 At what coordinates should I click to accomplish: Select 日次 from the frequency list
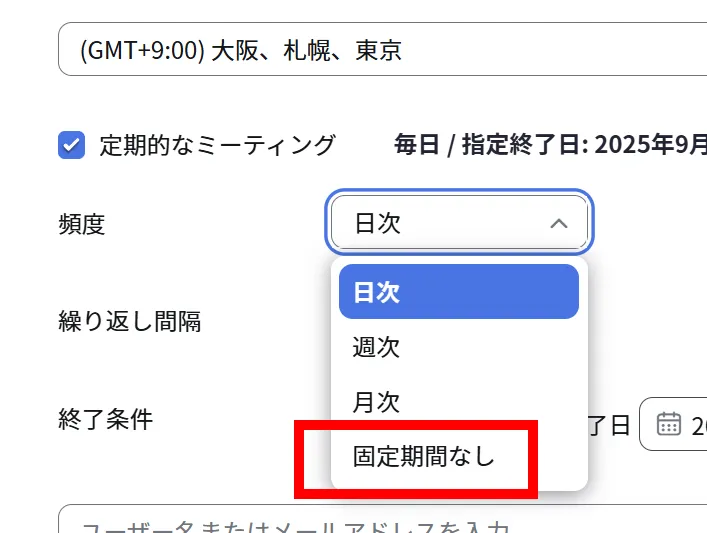pos(458,292)
